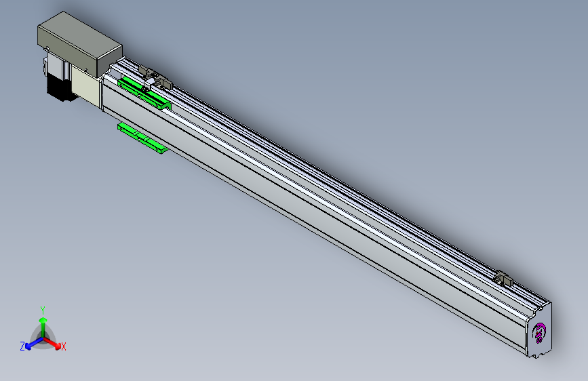The height and width of the screenshot is (381, 588).
Task: Select the limit sensor near the right end
Action: pyautogui.click(x=503, y=279)
